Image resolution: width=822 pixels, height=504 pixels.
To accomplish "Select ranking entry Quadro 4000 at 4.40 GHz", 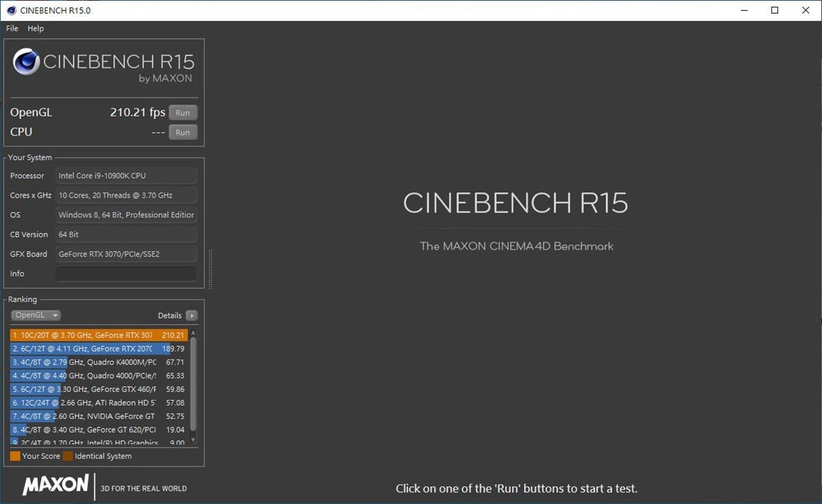I will [x=99, y=376].
